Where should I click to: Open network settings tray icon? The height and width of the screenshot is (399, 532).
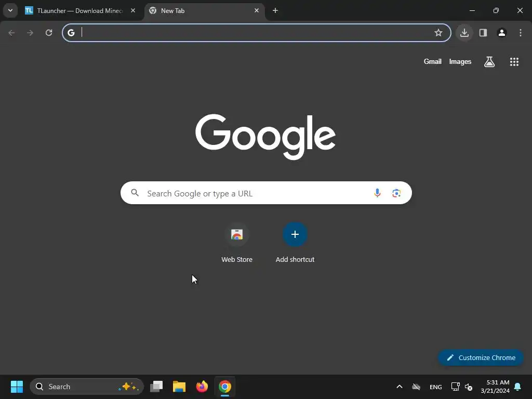(455, 387)
